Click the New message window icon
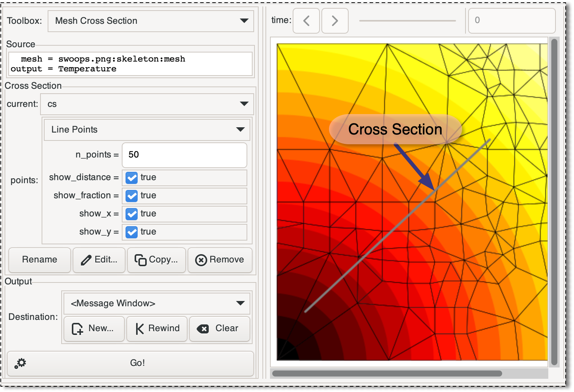 coord(78,329)
